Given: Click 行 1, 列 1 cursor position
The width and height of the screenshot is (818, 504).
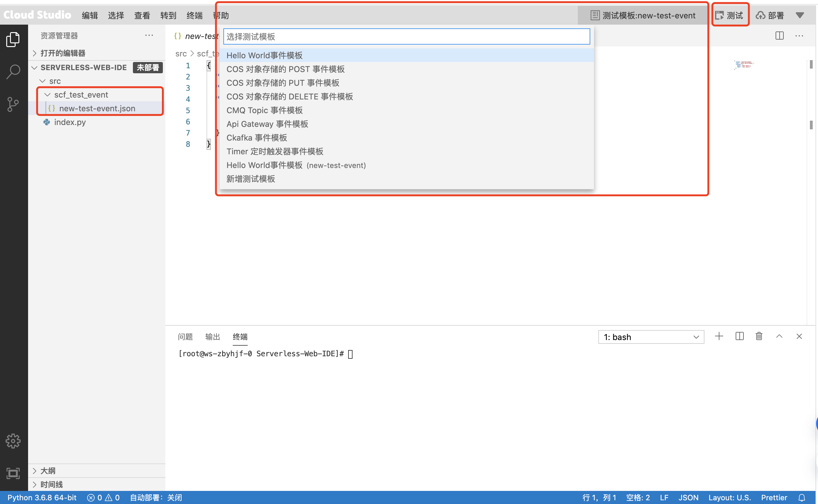Looking at the screenshot, I should click(599, 498).
